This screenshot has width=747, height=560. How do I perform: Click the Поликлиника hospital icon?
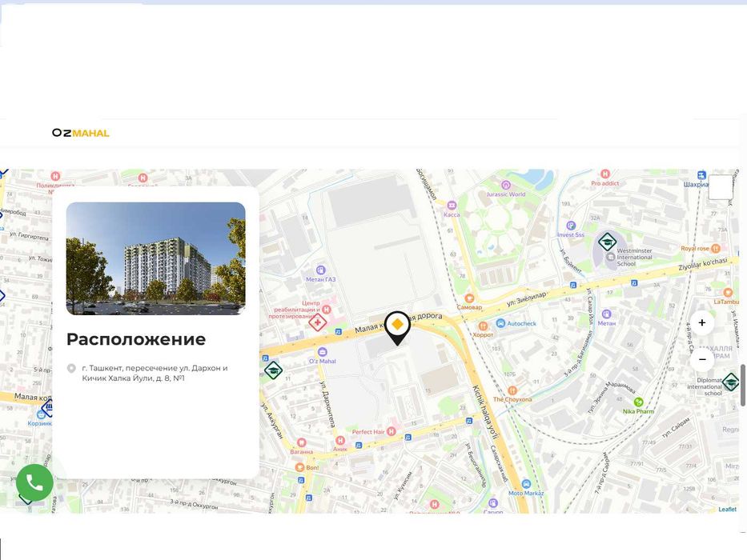tap(55, 176)
